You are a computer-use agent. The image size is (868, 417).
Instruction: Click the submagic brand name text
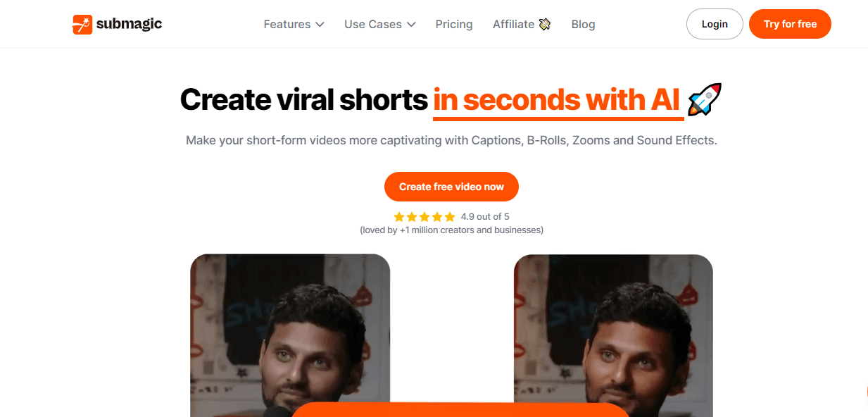pos(130,24)
